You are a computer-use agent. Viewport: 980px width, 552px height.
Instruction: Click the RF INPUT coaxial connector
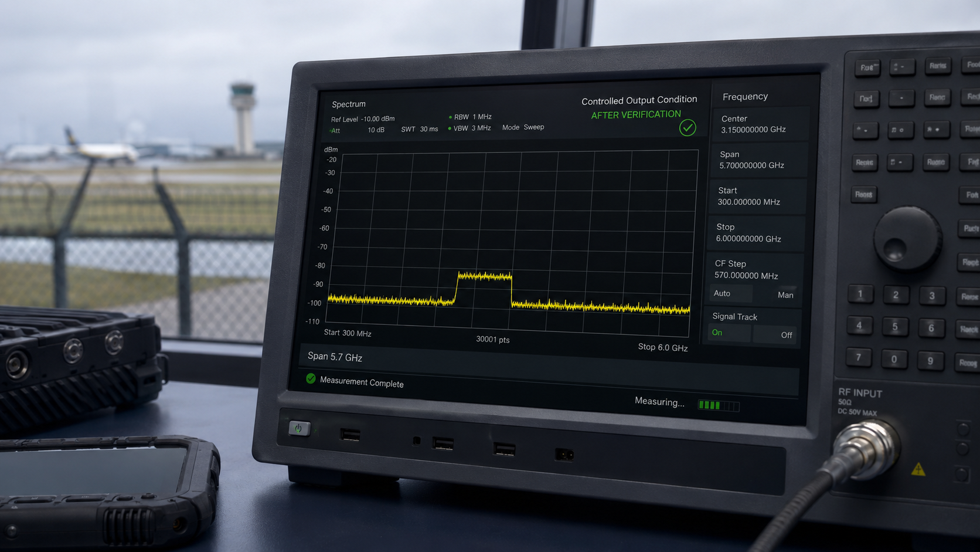(x=866, y=450)
